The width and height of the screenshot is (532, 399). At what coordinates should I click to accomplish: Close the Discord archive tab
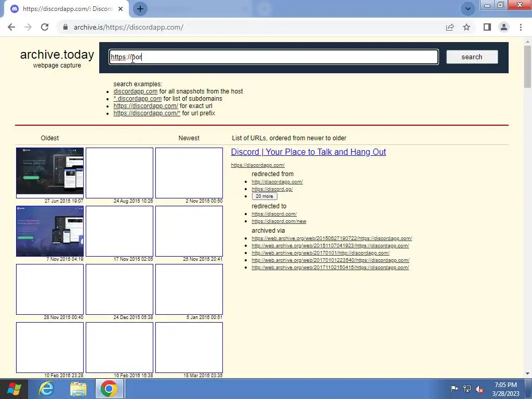click(x=121, y=9)
